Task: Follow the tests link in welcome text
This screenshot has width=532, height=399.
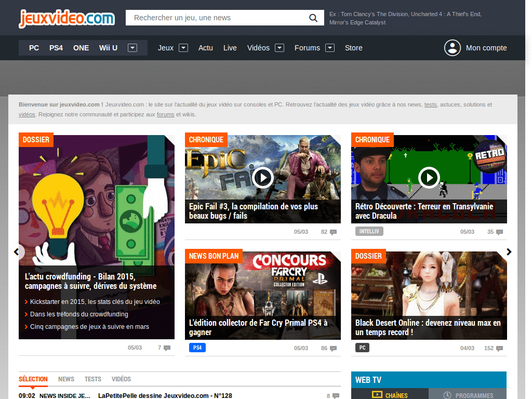Action: pos(430,104)
